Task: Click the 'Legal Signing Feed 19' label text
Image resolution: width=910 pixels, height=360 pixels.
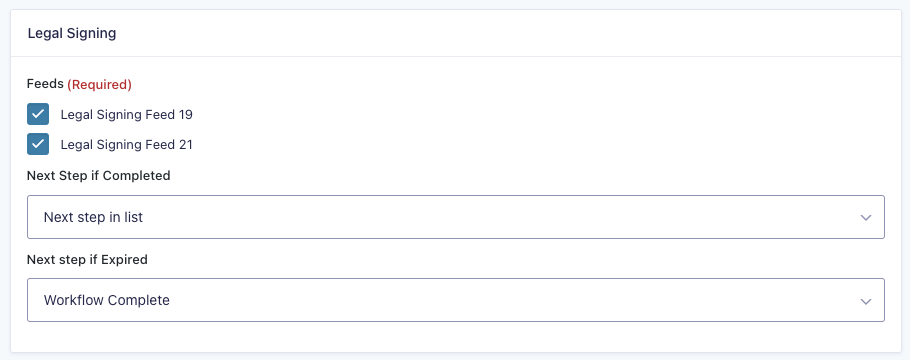Action: click(127, 115)
